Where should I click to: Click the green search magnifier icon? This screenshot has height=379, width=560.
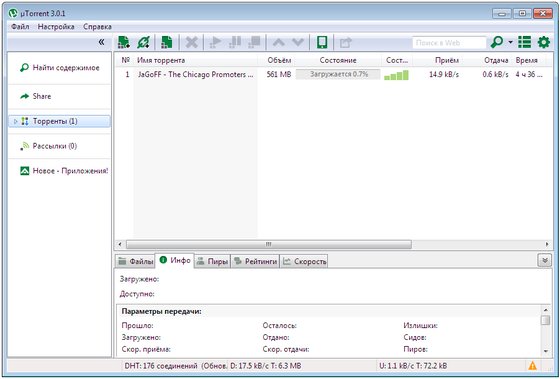496,42
